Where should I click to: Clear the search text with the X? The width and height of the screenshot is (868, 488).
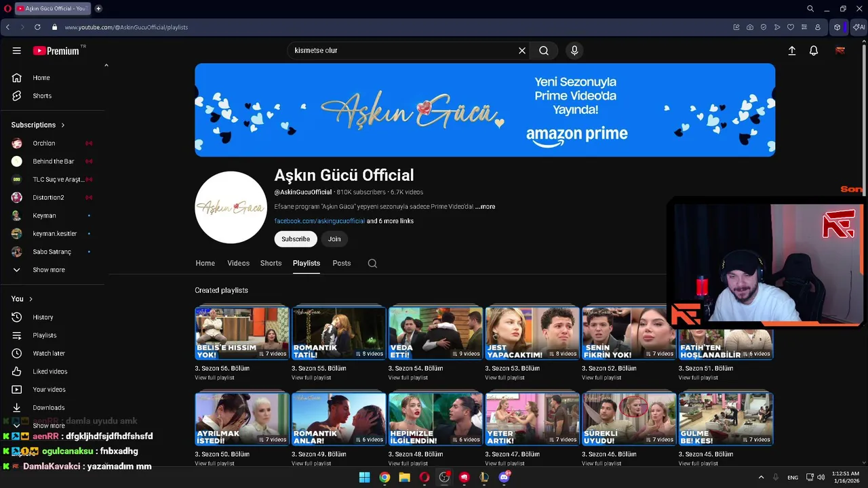(x=522, y=51)
